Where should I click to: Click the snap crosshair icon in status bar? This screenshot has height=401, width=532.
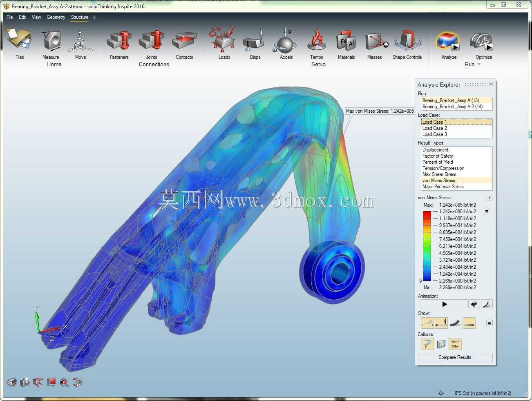pyautogui.click(x=441, y=393)
